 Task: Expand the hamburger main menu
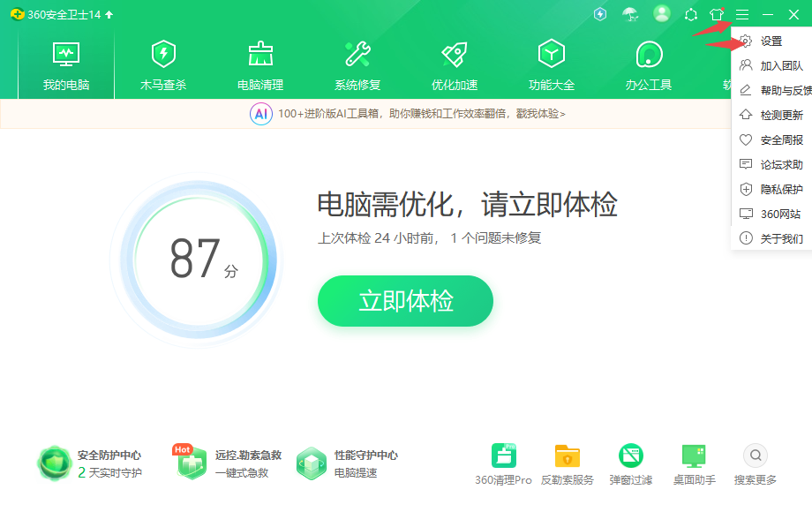pyautogui.click(x=743, y=14)
